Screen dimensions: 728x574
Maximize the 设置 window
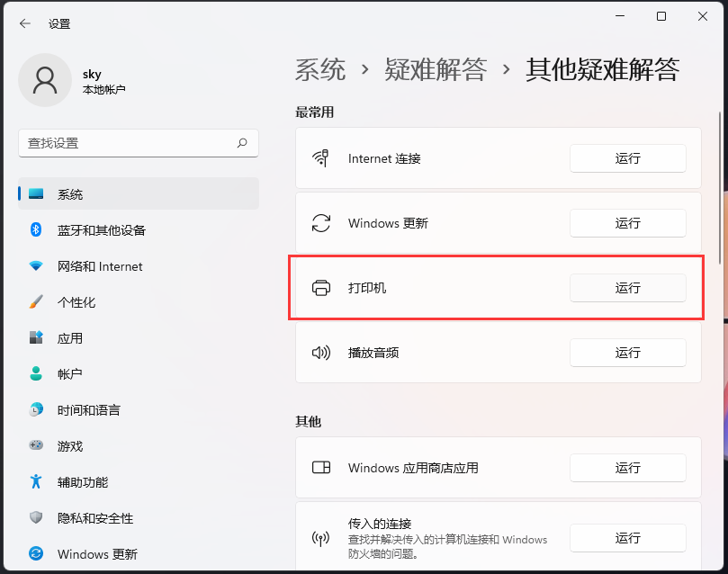661,16
